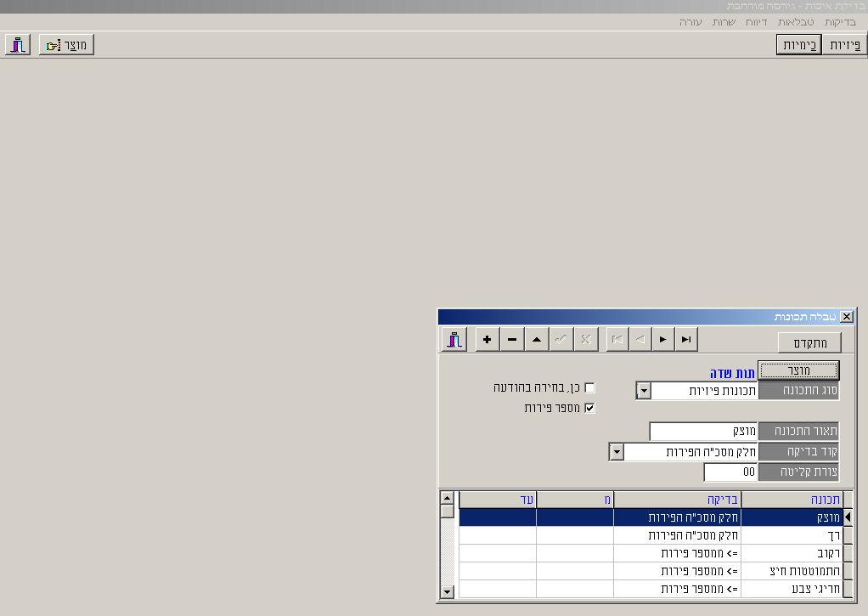Open the כימיות section button
Screen dimensions: 868x616
click(799, 45)
